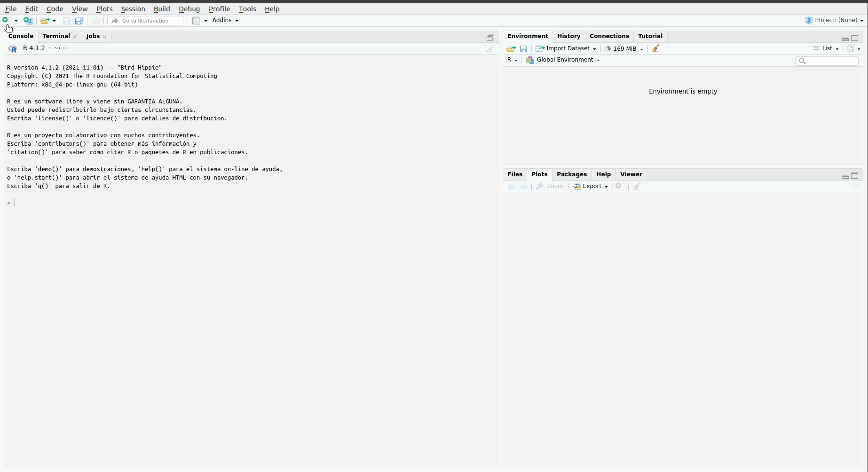The height and width of the screenshot is (472, 868).
Task: Clear console with the broom icon
Action: (490, 48)
